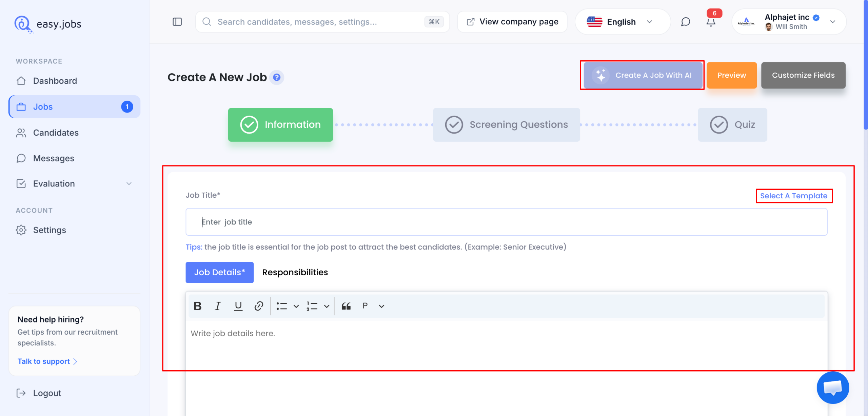The height and width of the screenshot is (416, 868).
Task: Click the Customize Fields button
Action: pos(803,75)
